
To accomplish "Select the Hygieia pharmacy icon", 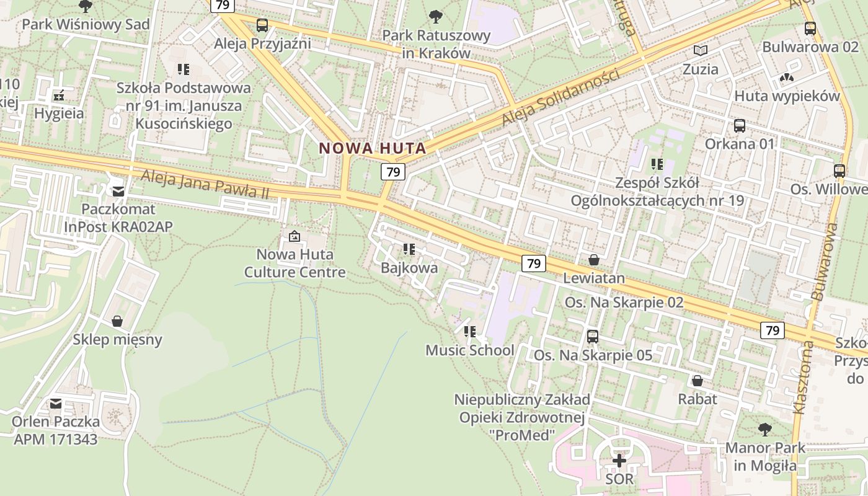I will pos(59,95).
